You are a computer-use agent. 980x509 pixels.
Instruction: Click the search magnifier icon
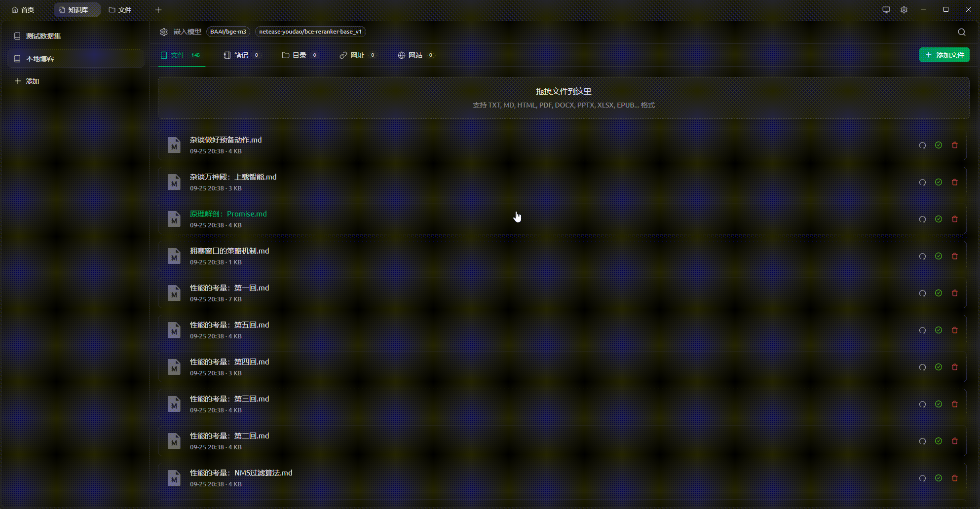click(x=961, y=32)
